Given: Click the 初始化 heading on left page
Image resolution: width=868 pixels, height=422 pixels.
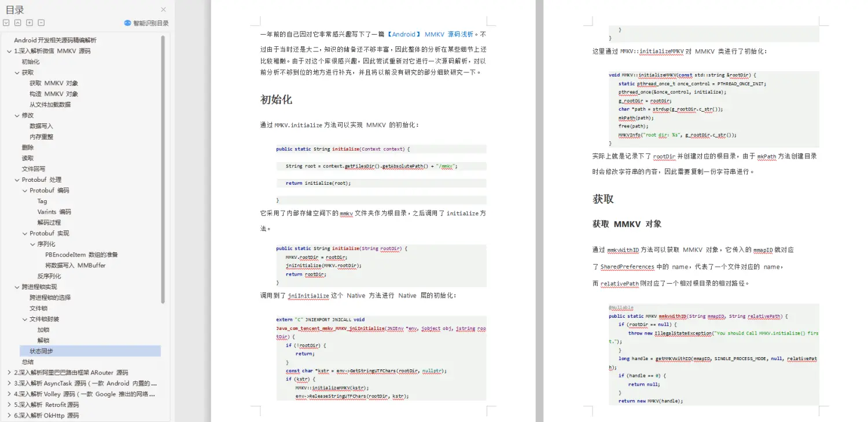Looking at the screenshot, I should click(276, 100).
